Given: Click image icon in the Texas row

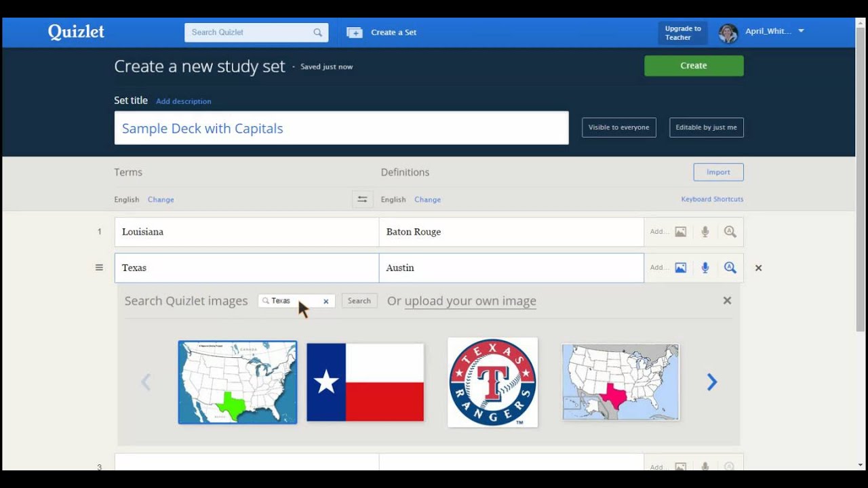Looking at the screenshot, I should (680, 268).
